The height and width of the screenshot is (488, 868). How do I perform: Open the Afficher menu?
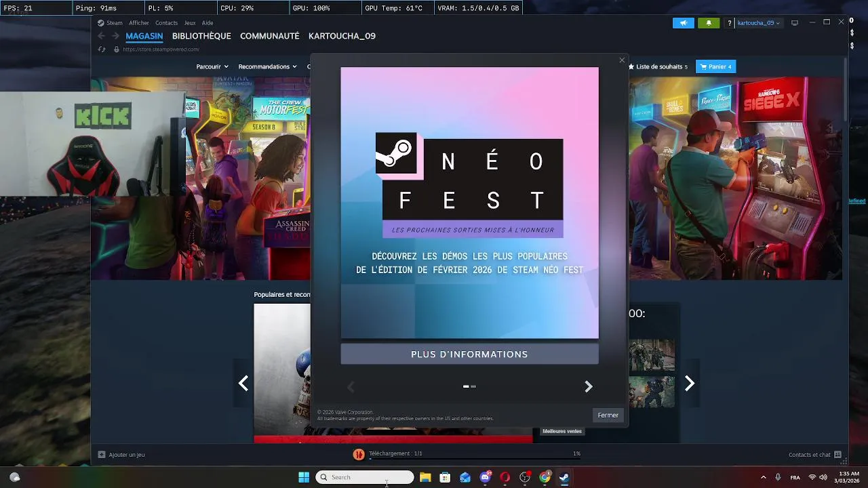pos(139,23)
